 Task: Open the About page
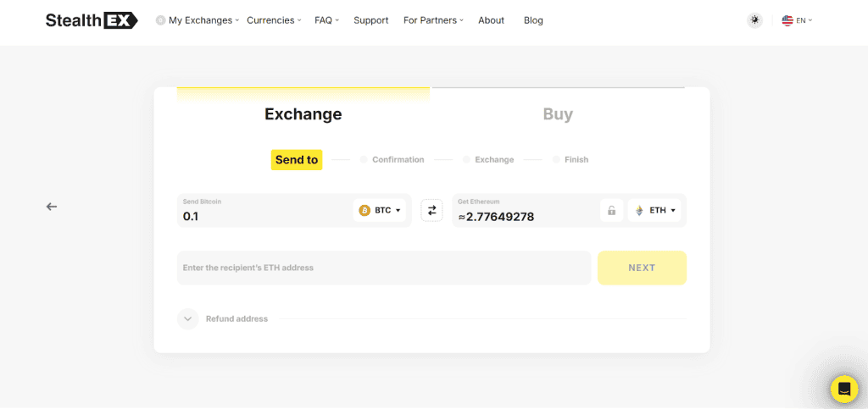[491, 20]
